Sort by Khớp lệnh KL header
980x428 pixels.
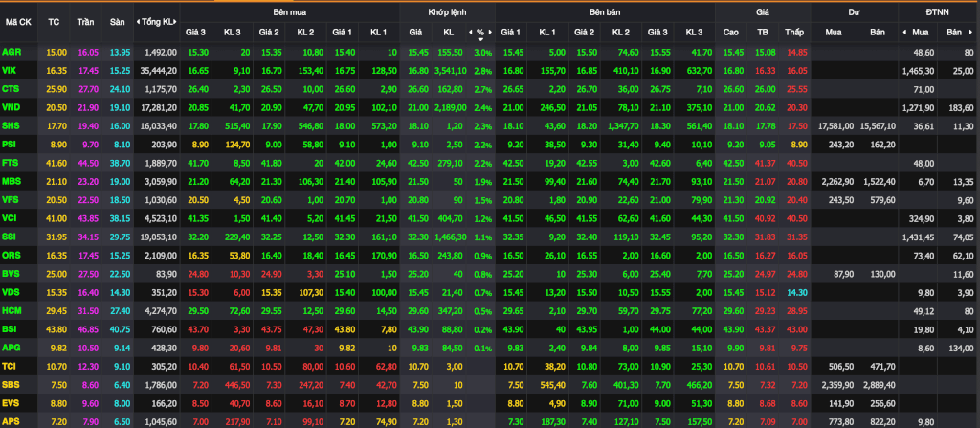(448, 32)
